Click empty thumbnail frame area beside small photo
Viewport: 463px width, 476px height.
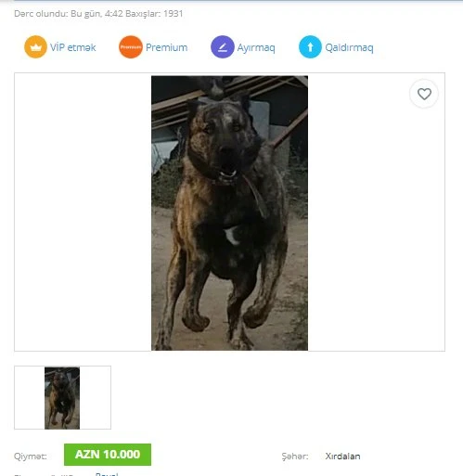96,398
